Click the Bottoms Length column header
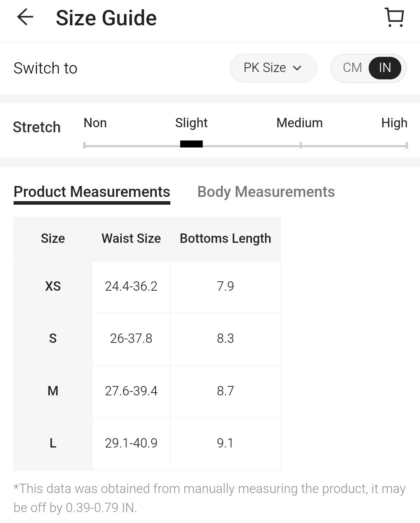 [225, 239]
